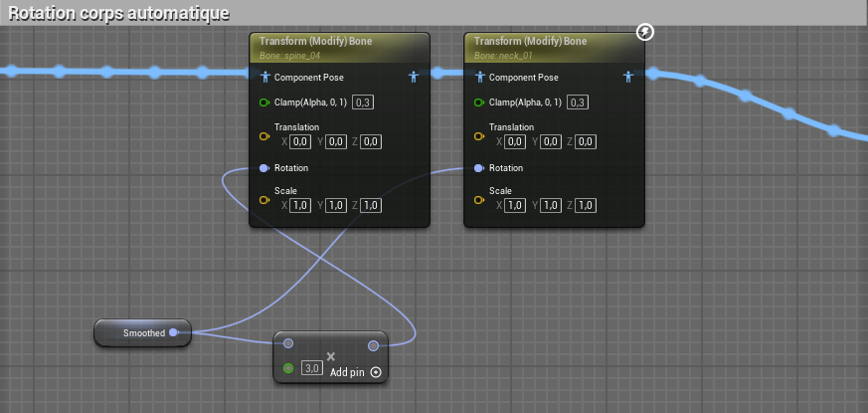
Task: Click the Bone: spine_04 subtitle text
Action: click(x=289, y=56)
